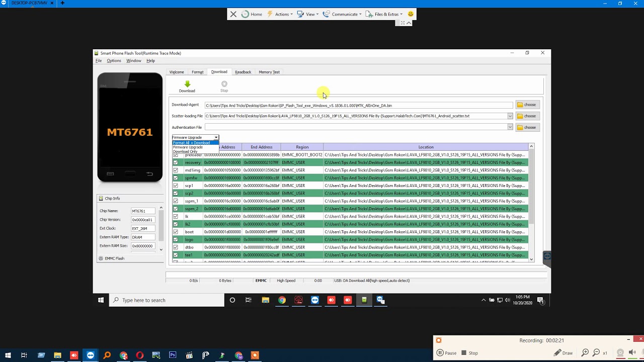Uncheck the spmfw partition checkbox
The height and width of the screenshot is (362, 644).
point(176,178)
